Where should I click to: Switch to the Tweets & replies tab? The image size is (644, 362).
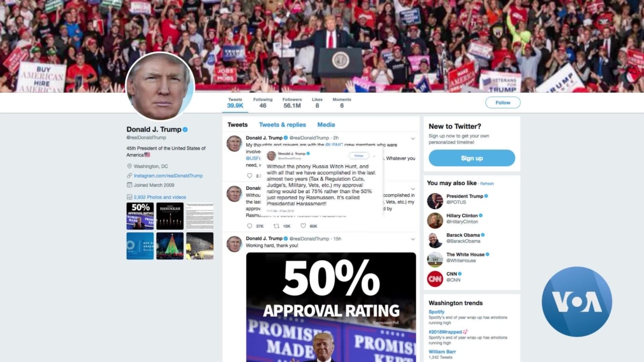282,124
